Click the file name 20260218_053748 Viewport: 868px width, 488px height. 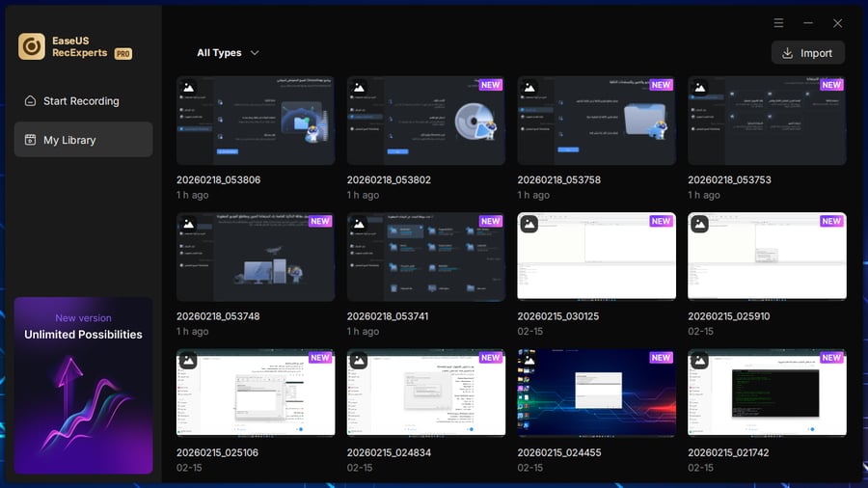coord(218,316)
